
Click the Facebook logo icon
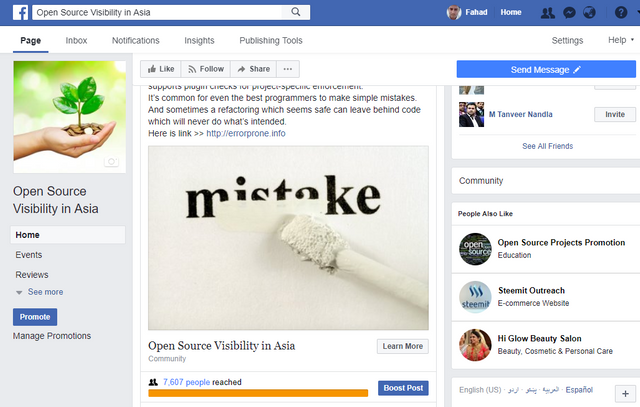(20, 12)
